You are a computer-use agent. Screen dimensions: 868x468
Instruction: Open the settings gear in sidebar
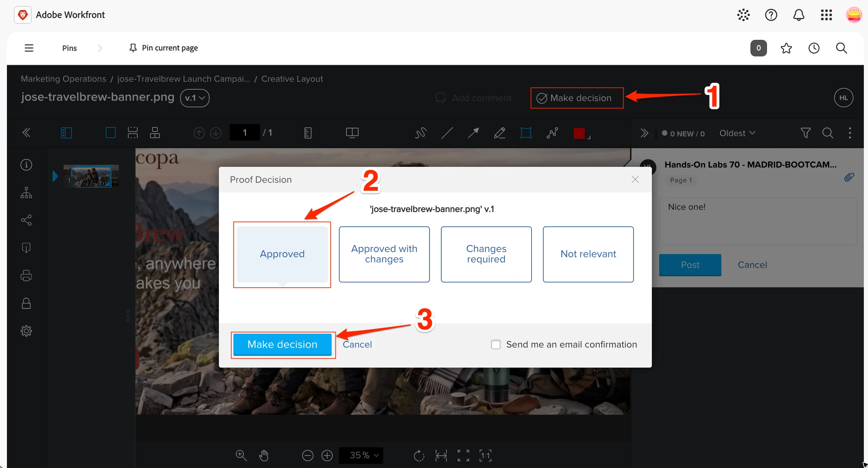[26, 331]
